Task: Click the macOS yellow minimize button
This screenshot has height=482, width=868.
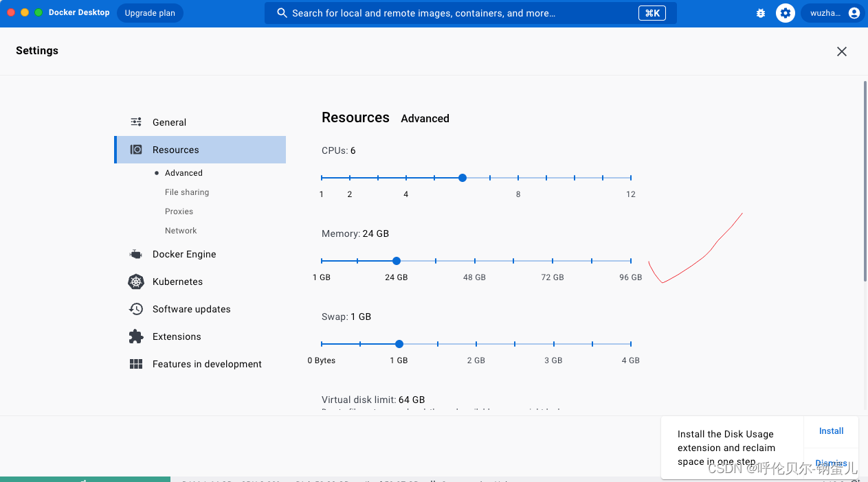Action: [x=25, y=12]
